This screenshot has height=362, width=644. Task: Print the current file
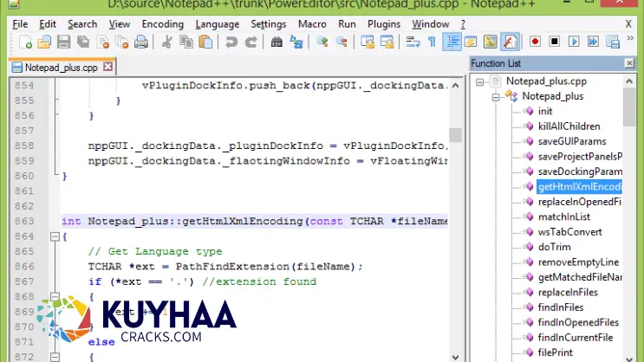click(x=141, y=42)
